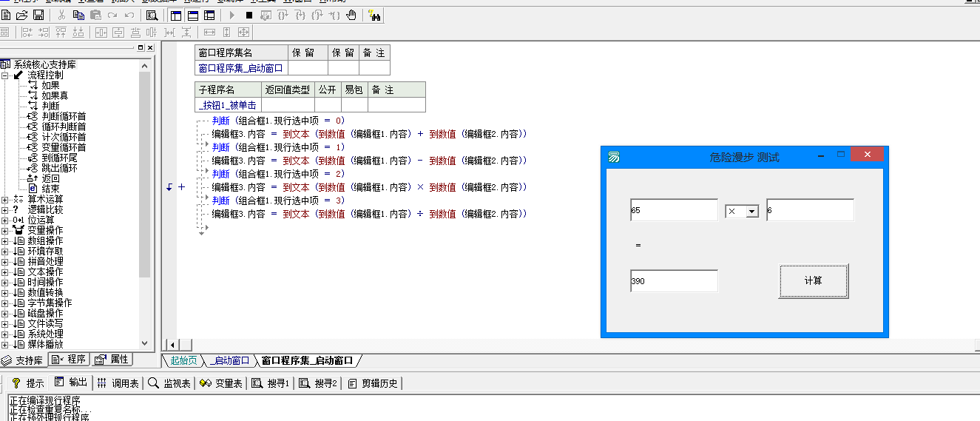This screenshot has width=980, height=421.
Task: Switch to the 支持库 panel tab
Action: tap(24, 360)
